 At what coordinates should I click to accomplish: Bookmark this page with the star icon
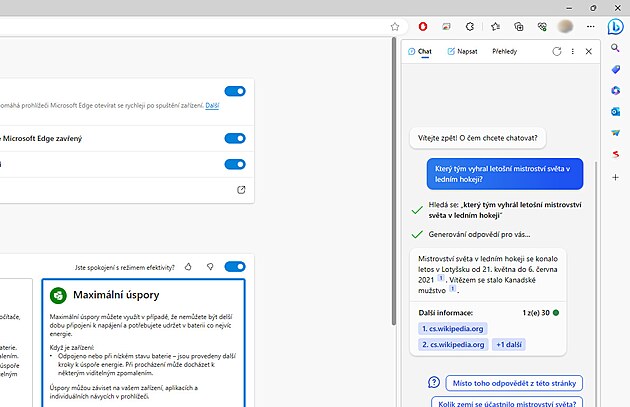point(395,26)
